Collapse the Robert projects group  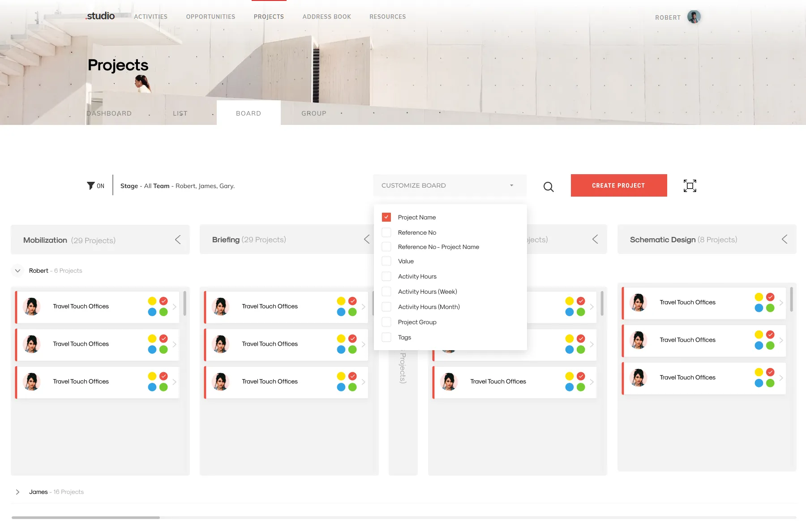coord(17,270)
